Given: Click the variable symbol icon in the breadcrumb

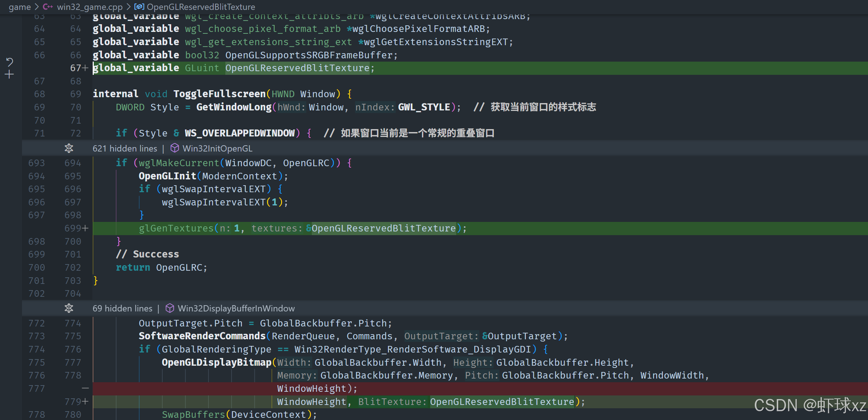Looking at the screenshot, I should (139, 7).
